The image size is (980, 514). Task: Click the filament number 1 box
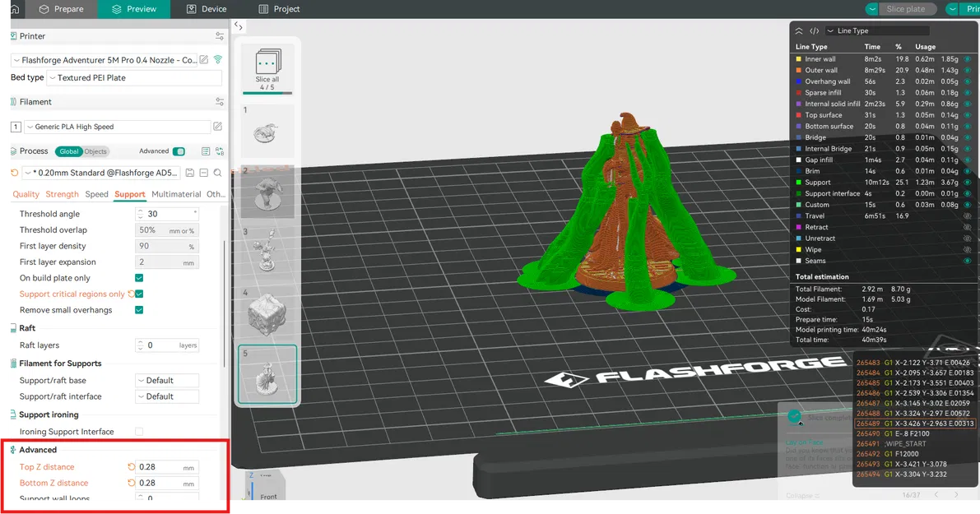tap(16, 127)
